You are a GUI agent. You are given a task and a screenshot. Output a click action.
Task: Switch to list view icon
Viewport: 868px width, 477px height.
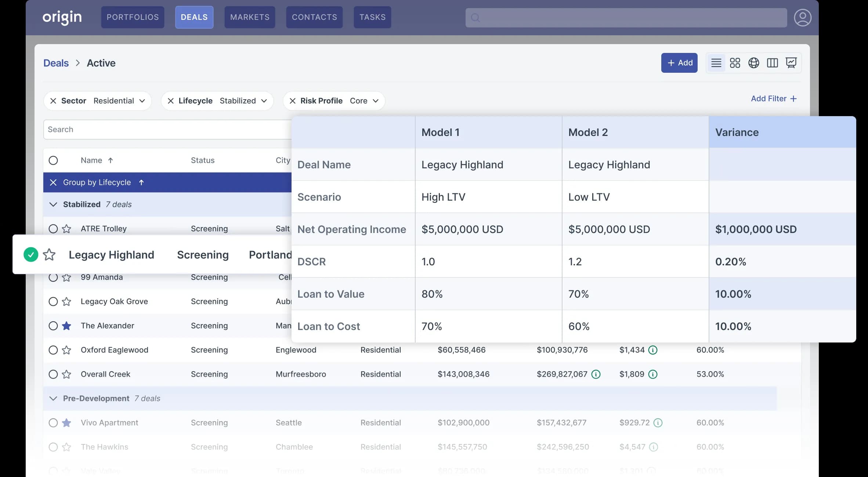(716, 63)
